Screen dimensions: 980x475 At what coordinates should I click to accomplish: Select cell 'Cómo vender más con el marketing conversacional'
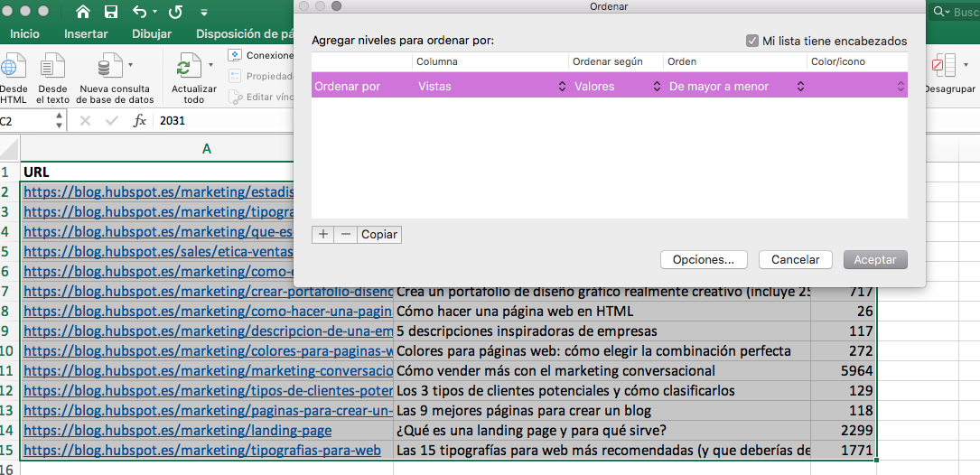(x=602, y=370)
